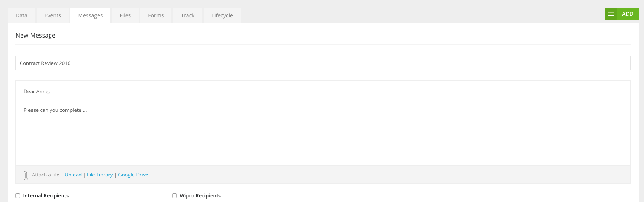Switch to the Track tab
Screen dimensions: 644x202
pos(188,15)
